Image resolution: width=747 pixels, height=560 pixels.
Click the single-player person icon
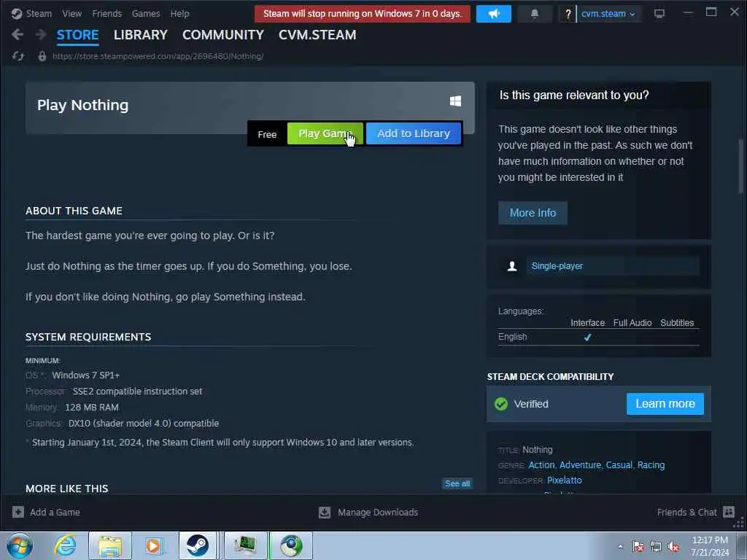[x=512, y=266]
